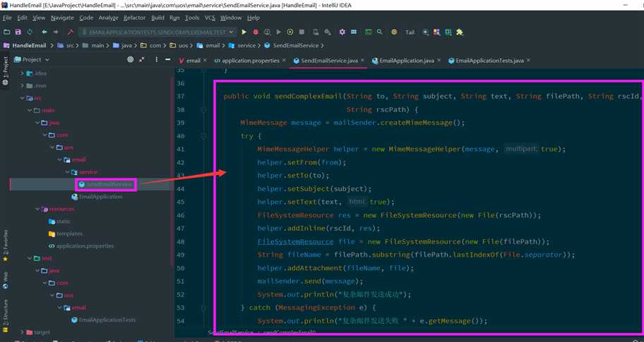Click the Settings gear icon in toolbar
The height and width of the screenshot is (342, 644).
point(342,32)
